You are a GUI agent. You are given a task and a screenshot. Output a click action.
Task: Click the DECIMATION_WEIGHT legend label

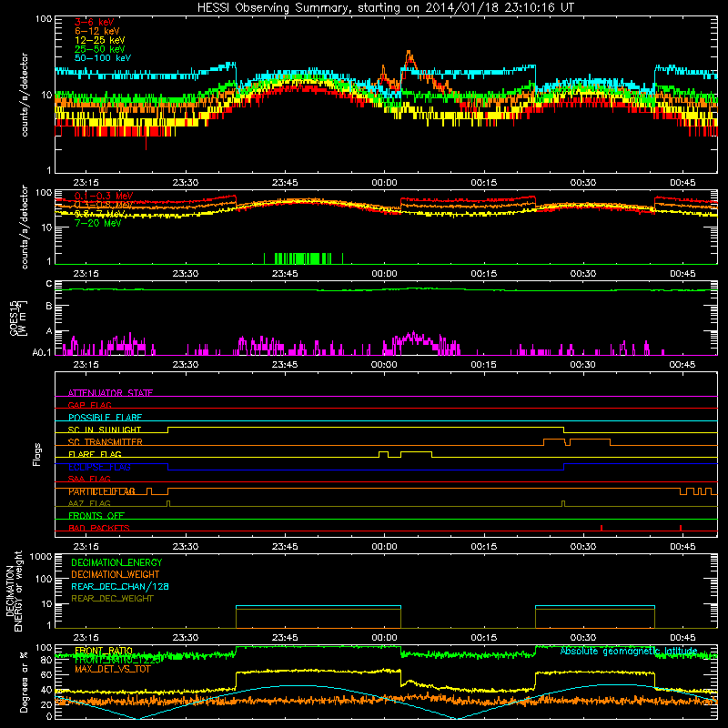click(x=116, y=574)
